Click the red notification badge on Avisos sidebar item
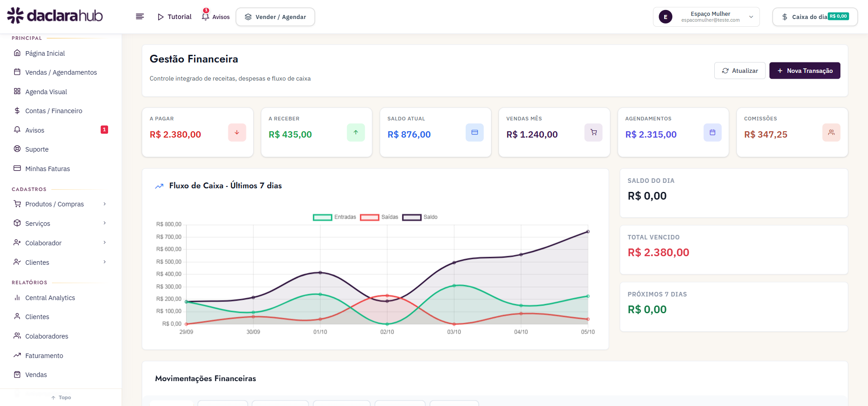This screenshot has height=406, width=868. (x=104, y=130)
